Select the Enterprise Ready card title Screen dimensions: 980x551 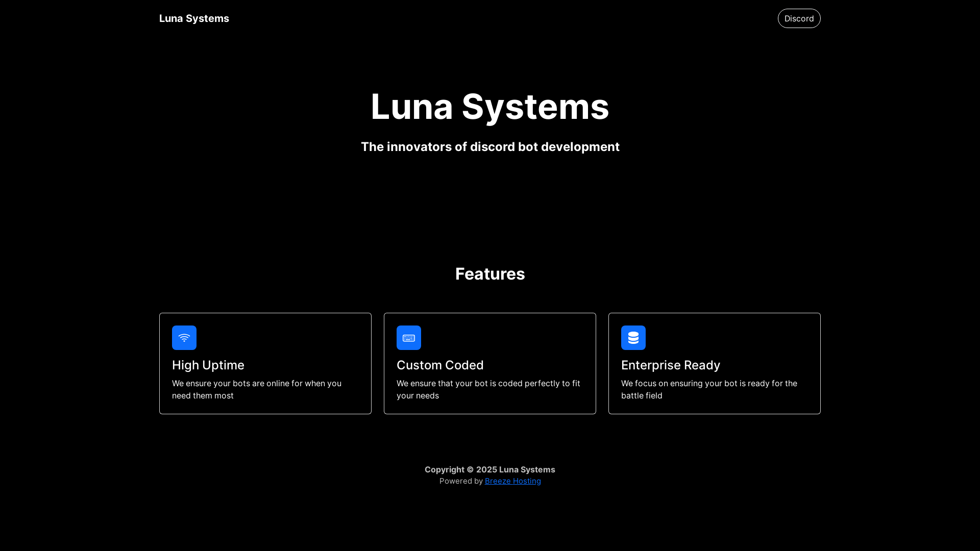point(671,365)
